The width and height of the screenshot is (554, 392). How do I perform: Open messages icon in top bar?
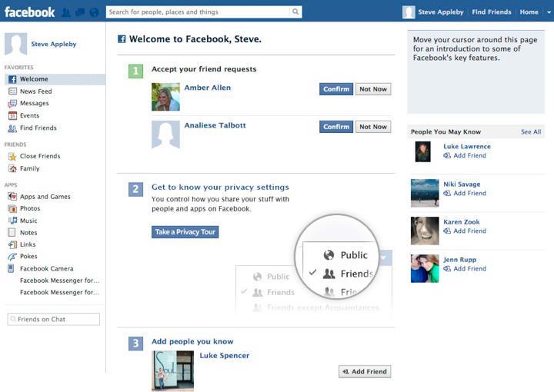pyautogui.click(x=80, y=12)
